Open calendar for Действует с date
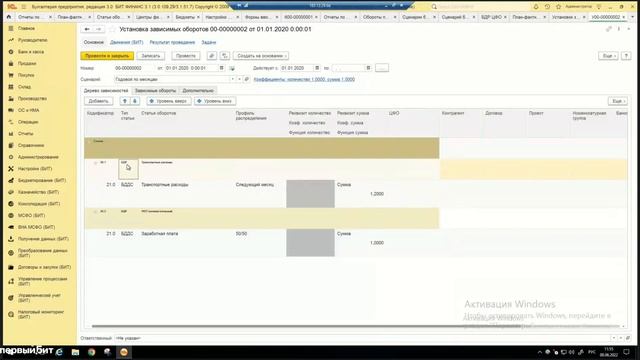Viewport: 640px width, 360px height. [x=317, y=68]
